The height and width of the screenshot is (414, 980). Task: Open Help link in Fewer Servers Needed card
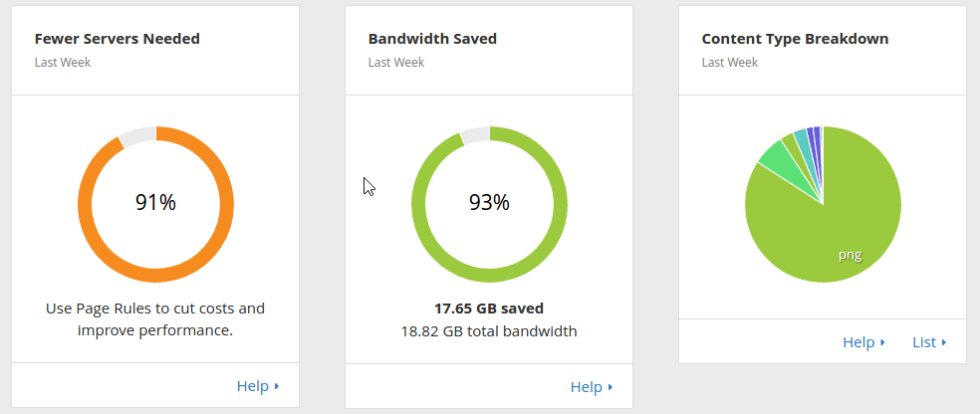[253, 386]
